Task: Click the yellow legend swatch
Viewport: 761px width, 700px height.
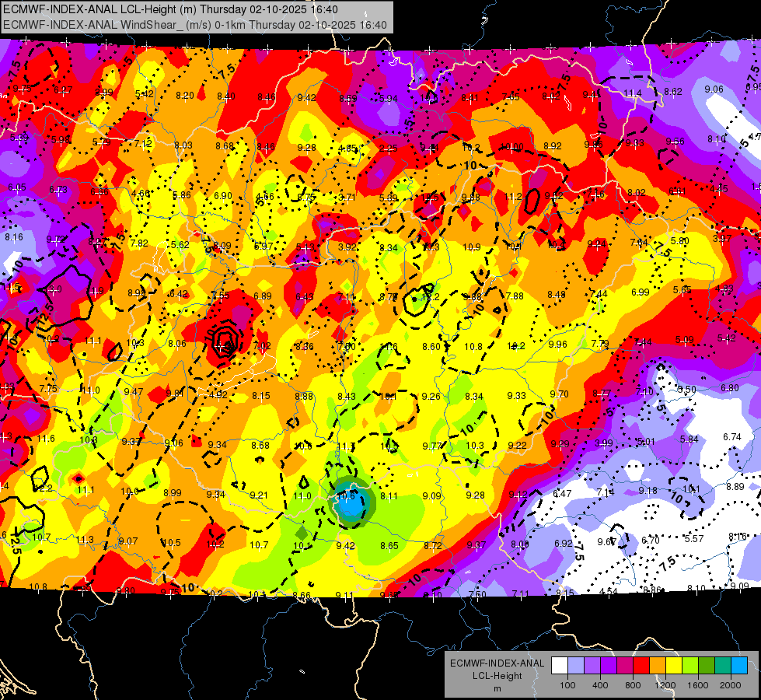Action: tap(674, 666)
